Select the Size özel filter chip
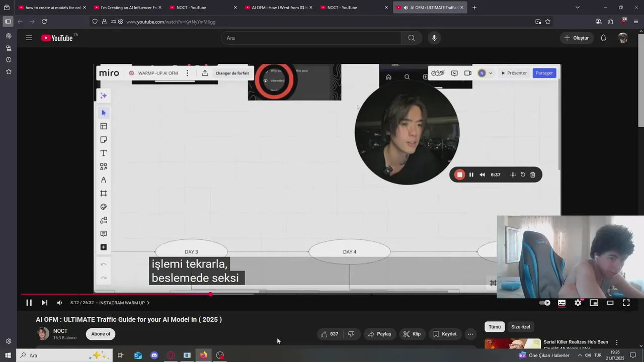Image resolution: width=644 pixels, height=362 pixels. pyautogui.click(x=521, y=327)
